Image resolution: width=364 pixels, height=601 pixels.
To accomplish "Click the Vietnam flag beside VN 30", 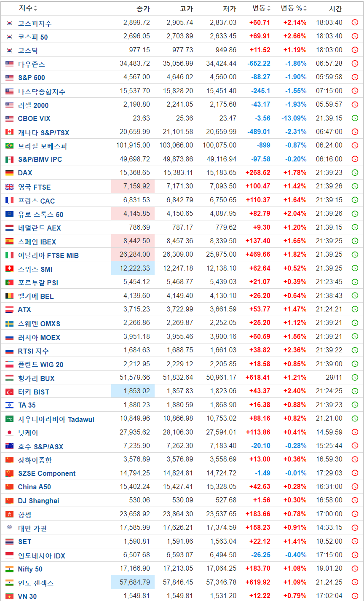I will click(x=9, y=596).
